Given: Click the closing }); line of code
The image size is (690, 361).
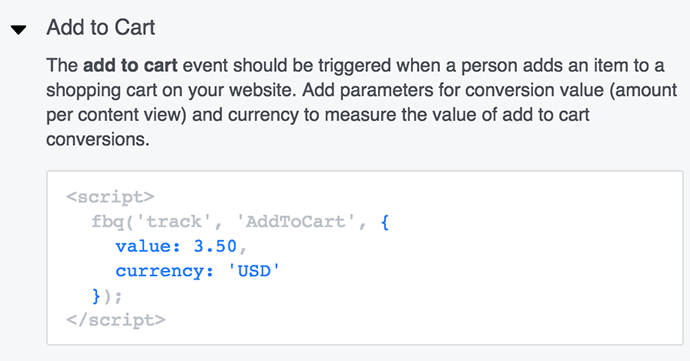Looking at the screenshot, I should [x=106, y=296].
